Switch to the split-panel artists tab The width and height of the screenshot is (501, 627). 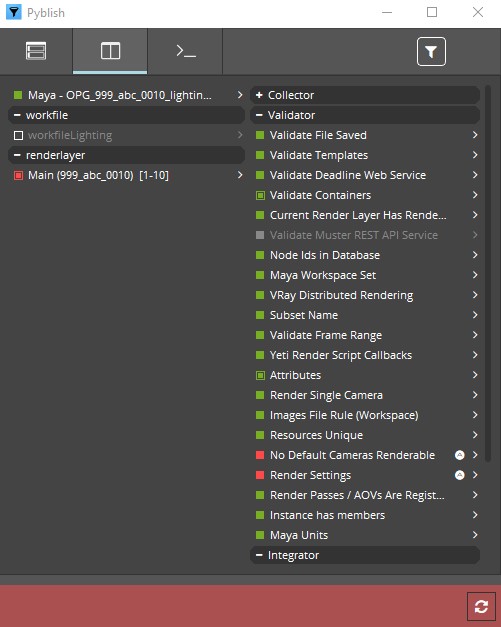110,51
